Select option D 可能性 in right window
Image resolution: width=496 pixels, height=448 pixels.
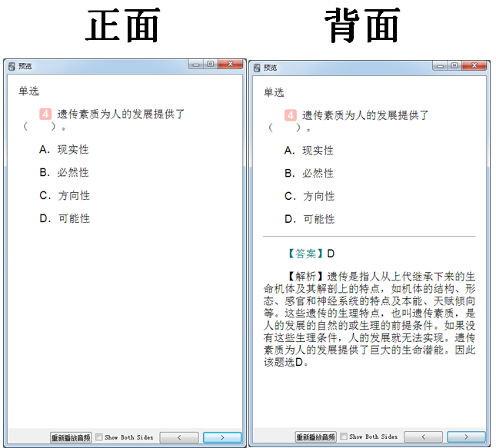tap(309, 219)
